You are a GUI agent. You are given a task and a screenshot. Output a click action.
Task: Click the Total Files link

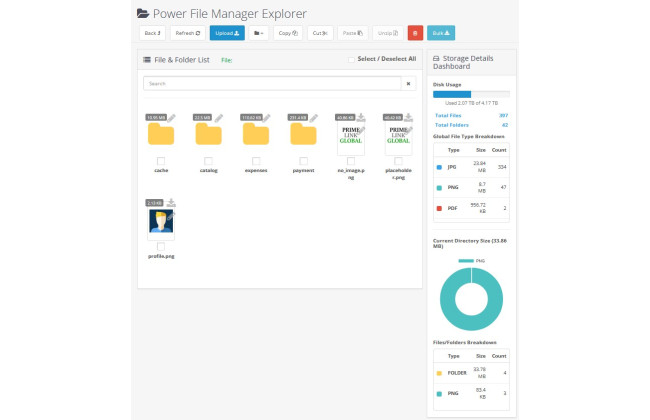click(448, 116)
